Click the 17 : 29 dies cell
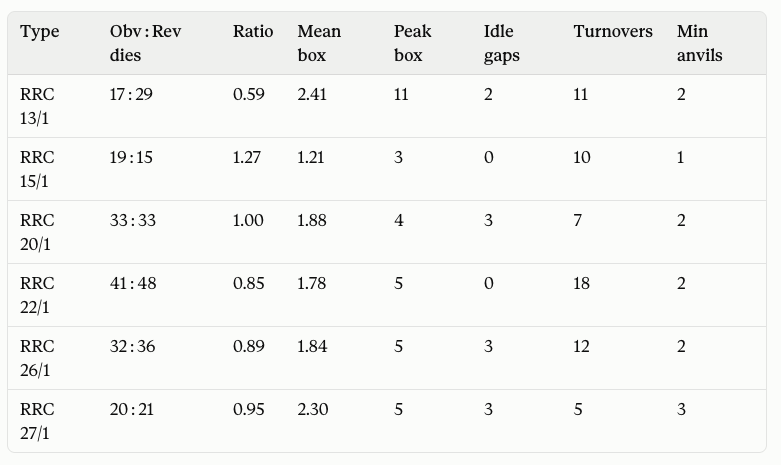The height and width of the screenshot is (465, 781). (x=131, y=94)
